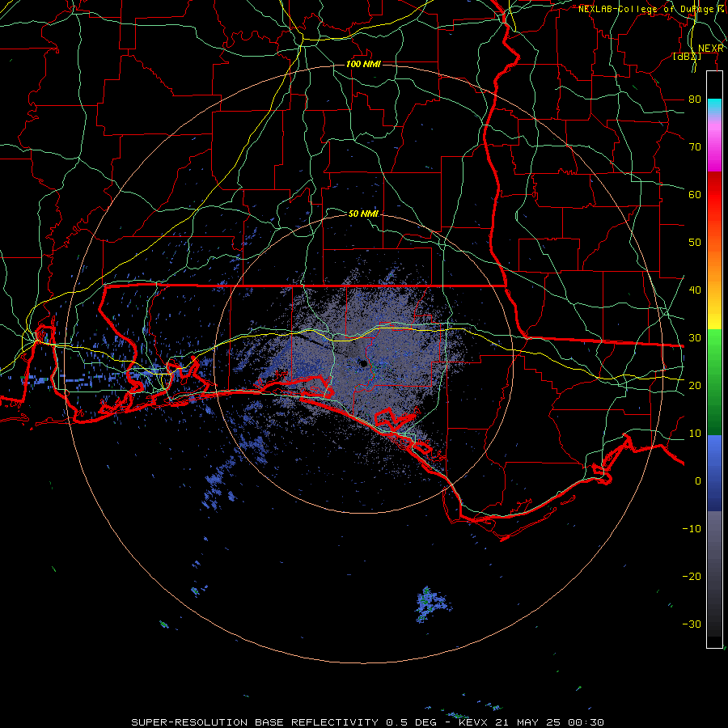Click the vertical reflectivity color scale bar

tap(714, 359)
